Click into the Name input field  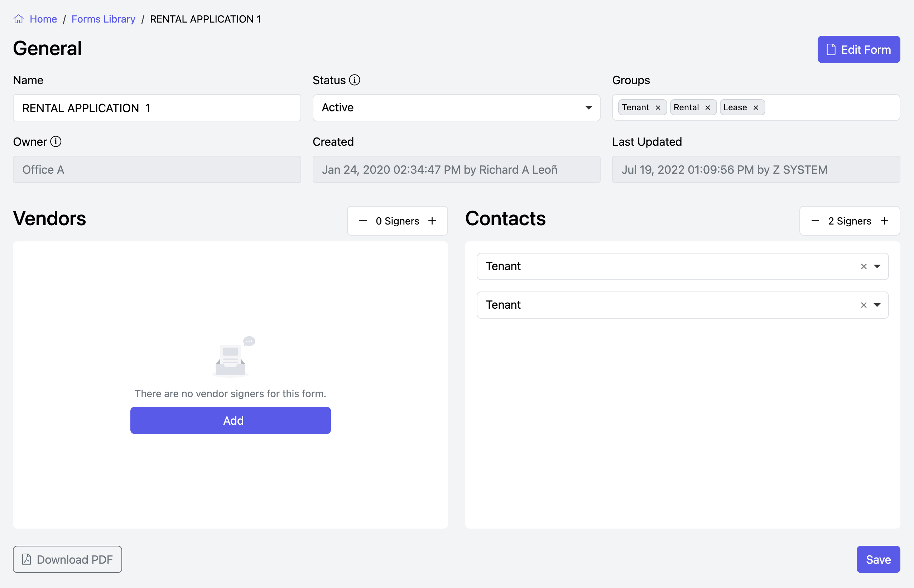click(x=157, y=108)
